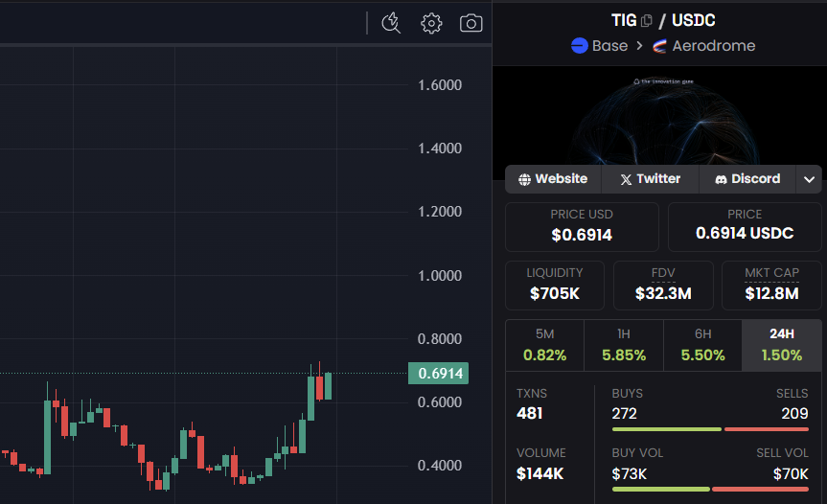827x504 pixels.
Task: Select the 24H timeframe tab
Action: coord(782,345)
